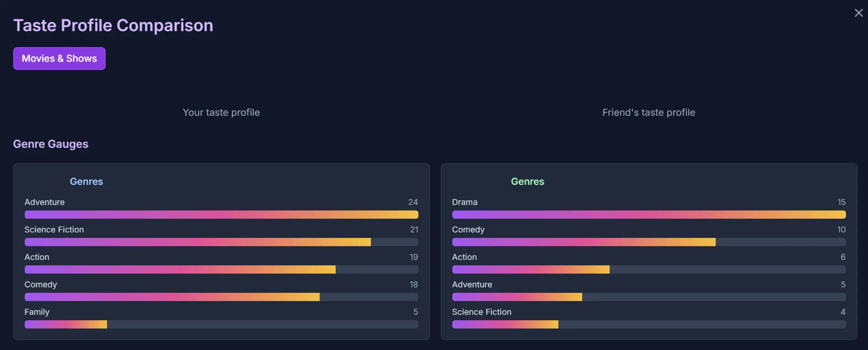Select the Genres header in your panel

pos(86,181)
